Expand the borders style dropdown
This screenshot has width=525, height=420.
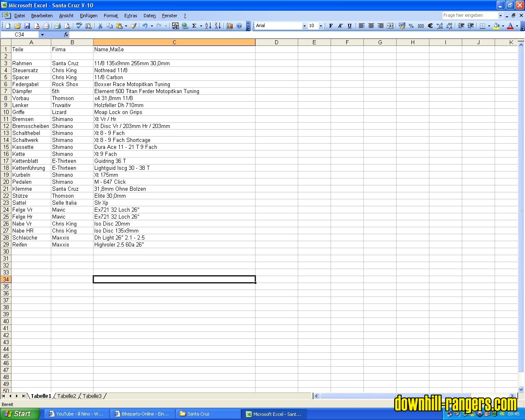(489, 26)
